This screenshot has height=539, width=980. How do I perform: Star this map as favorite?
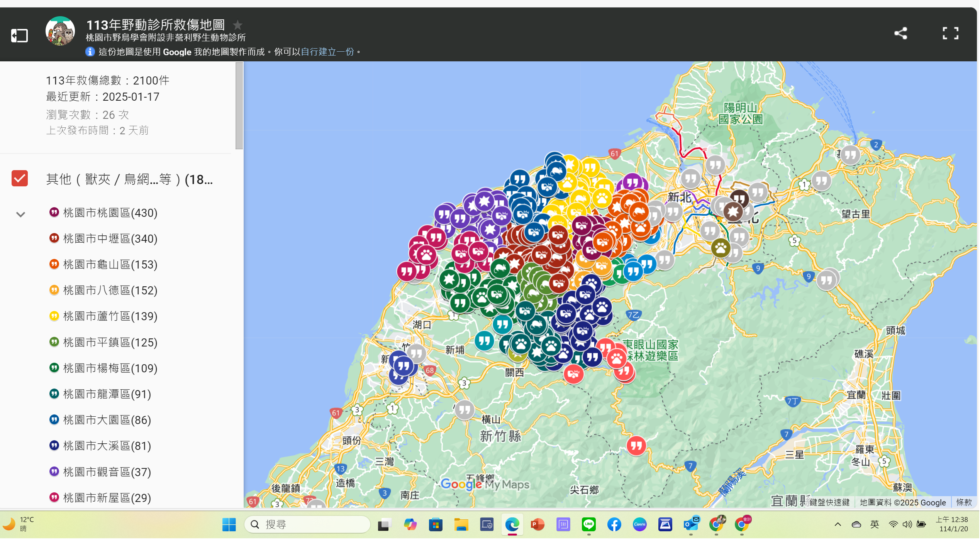coord(237,25)
